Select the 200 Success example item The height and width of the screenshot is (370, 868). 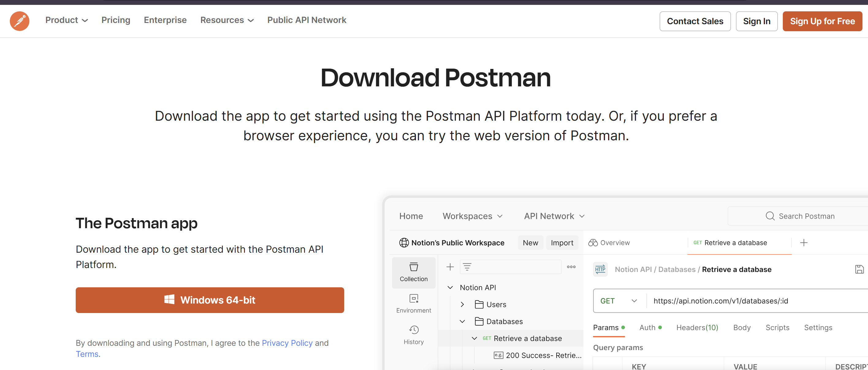538,355
